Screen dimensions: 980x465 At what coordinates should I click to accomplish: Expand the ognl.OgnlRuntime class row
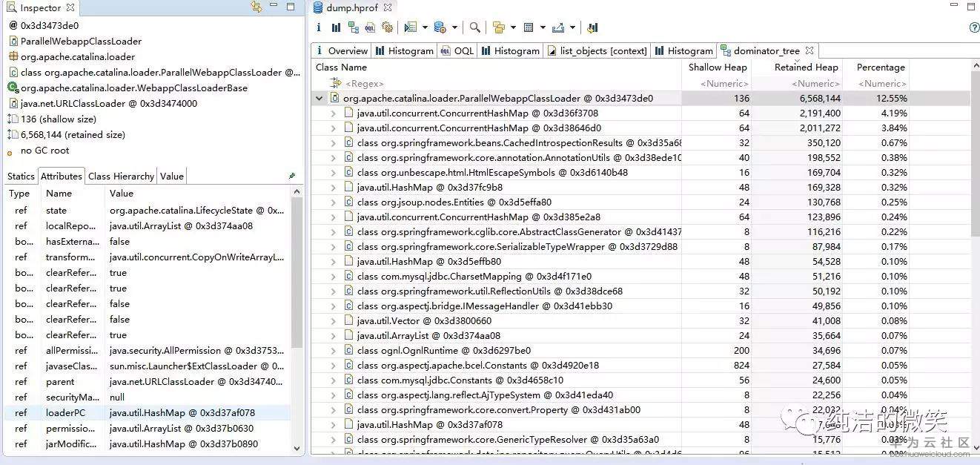pos(334,350)
